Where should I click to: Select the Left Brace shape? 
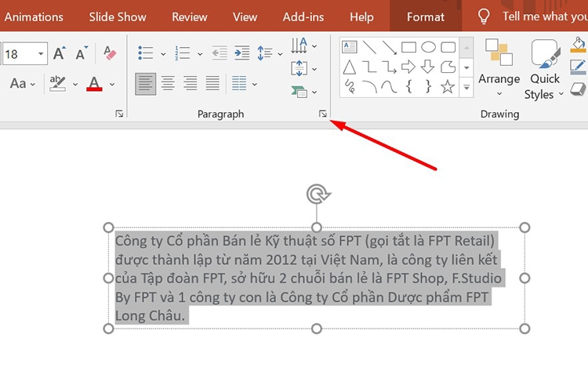408,87
